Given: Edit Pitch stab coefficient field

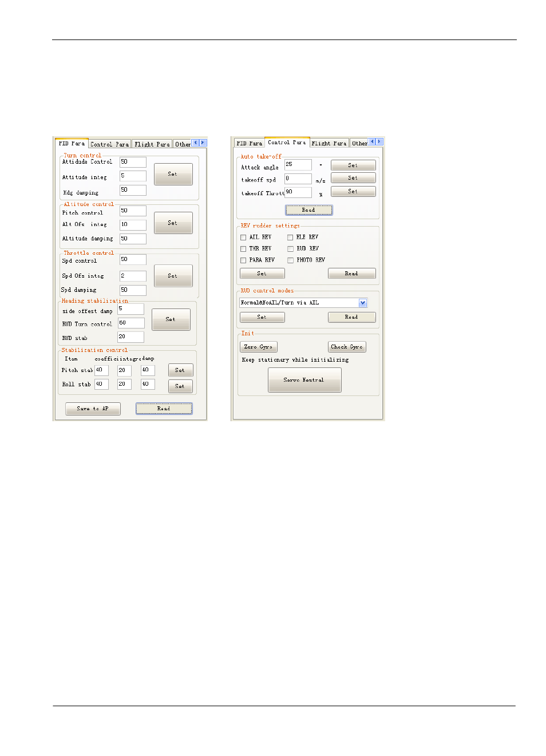Looking at the screenshot, I should click(101, 370).
